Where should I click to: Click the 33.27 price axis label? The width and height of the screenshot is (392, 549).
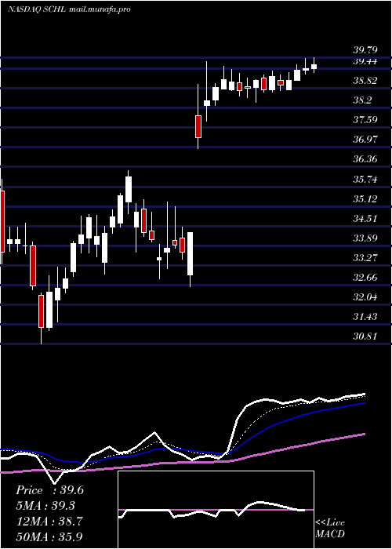[365, 258]
